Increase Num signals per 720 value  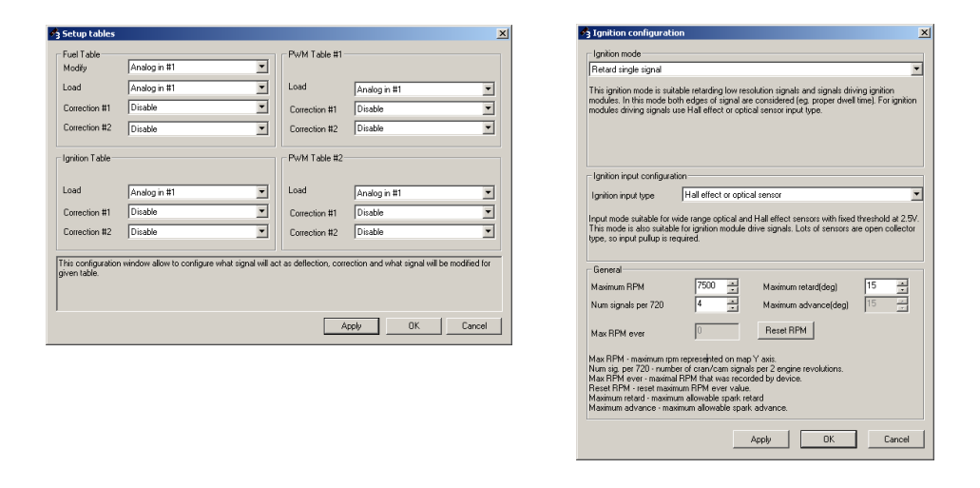(x=732, y=301)
